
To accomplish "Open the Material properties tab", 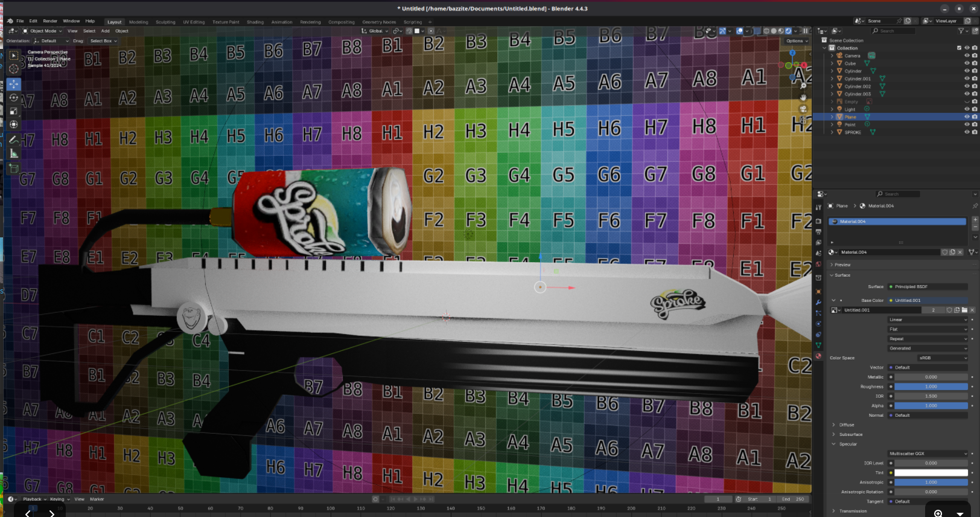I will click(818, 356).
